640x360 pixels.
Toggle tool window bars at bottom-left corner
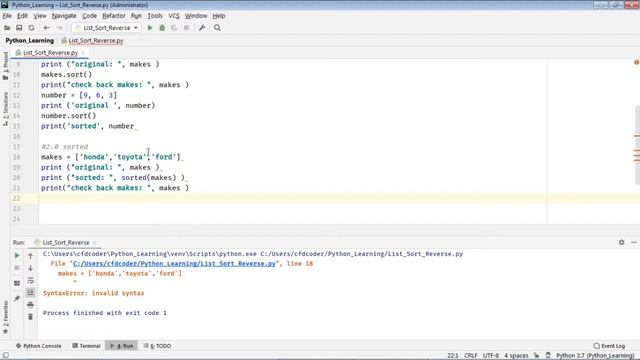coord(6,356)
